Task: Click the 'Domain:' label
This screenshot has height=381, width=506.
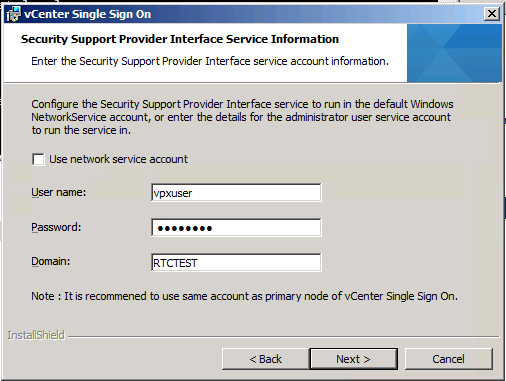Action: (x=51, y=261)
